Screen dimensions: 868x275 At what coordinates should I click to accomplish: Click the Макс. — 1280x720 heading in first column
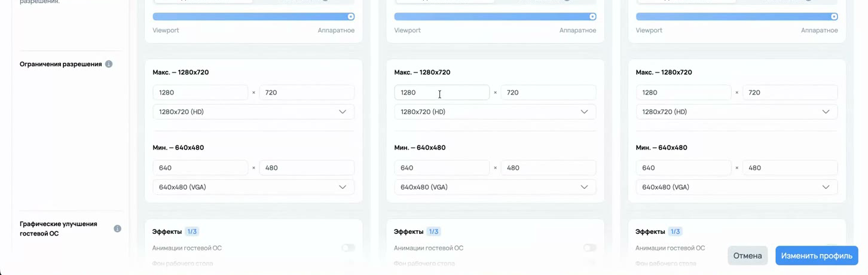click(181, 72)
